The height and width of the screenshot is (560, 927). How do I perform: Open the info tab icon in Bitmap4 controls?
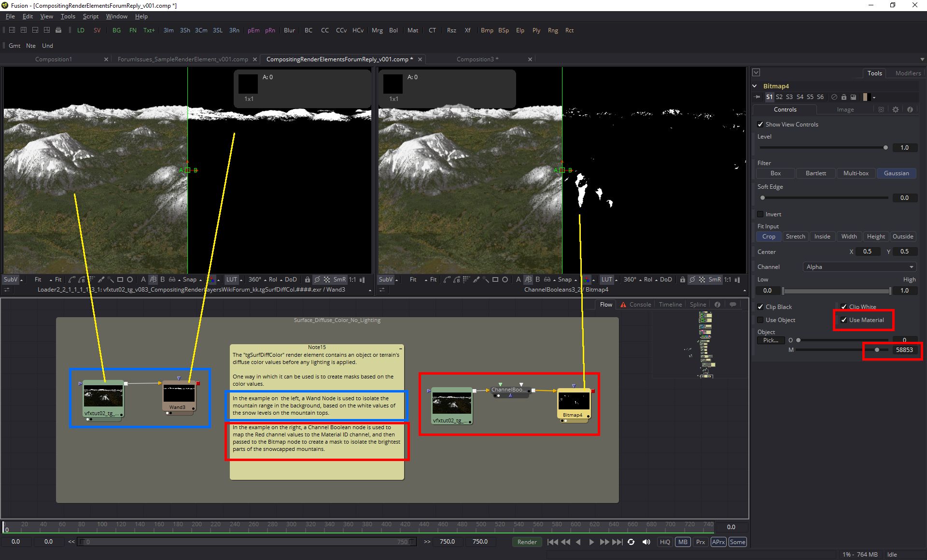910,110
